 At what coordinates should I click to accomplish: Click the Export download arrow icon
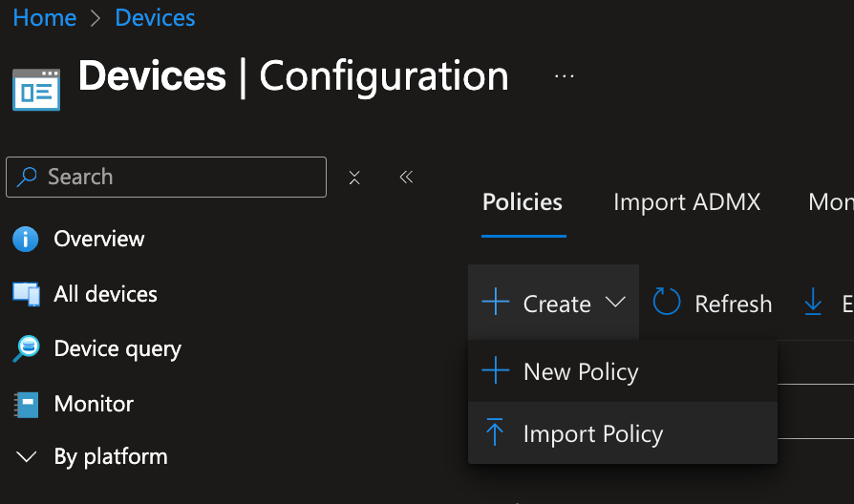click(813, 304)
